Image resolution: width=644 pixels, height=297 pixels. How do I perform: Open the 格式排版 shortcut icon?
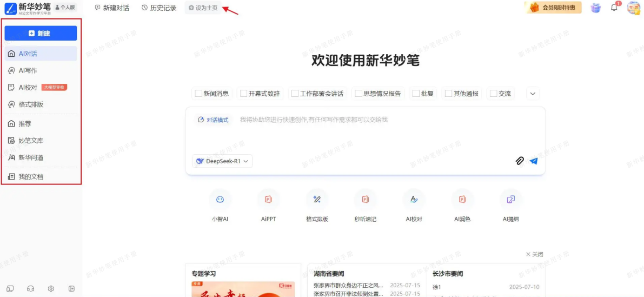(317, 200)
